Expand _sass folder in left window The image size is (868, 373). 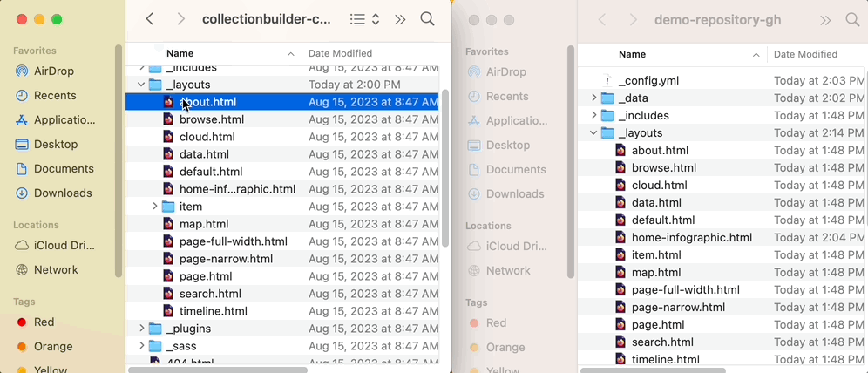[x=141, y=346]
